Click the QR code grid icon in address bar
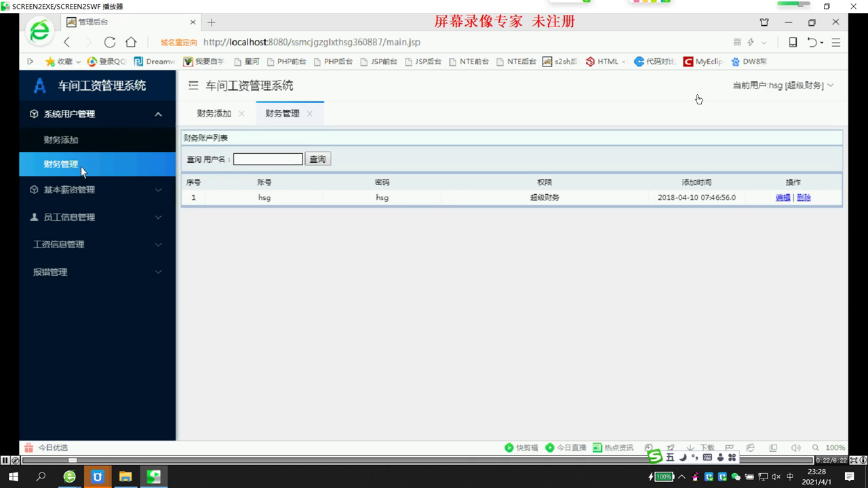868x488 pixels. 738,42
